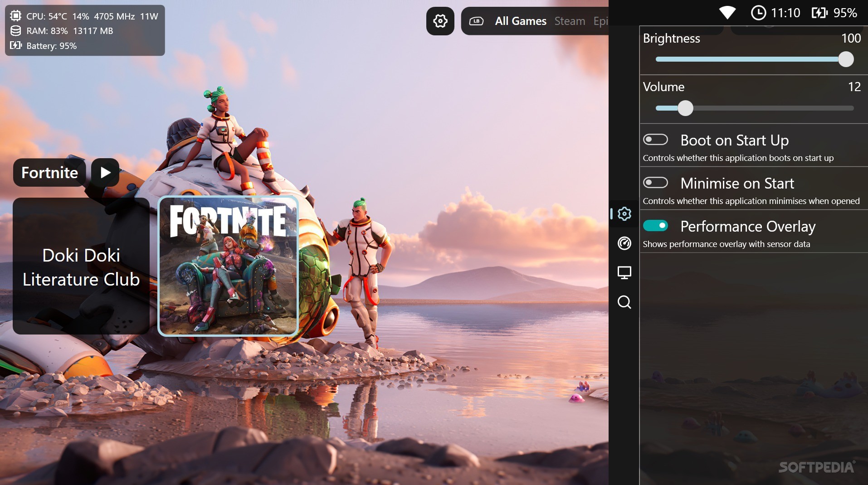Click the RAM stack icon in overlay
868x485 pixels.
[15, 31]
